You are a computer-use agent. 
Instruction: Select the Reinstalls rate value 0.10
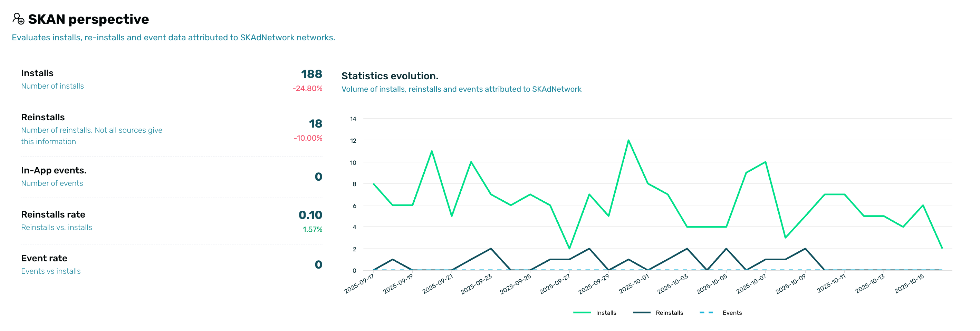pos(310,215)
